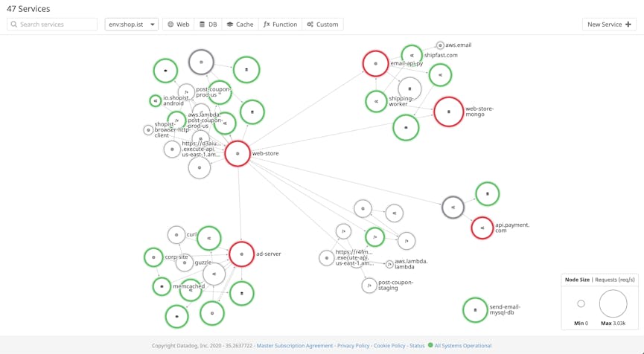The width and height of the screenshot is (644, 354).
Task: Switch legend to Requests (req/s)
Action: [615, 280]
